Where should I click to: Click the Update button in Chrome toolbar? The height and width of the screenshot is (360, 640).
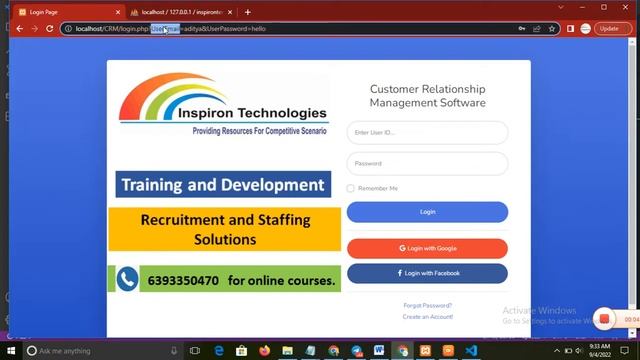(613, 29)
